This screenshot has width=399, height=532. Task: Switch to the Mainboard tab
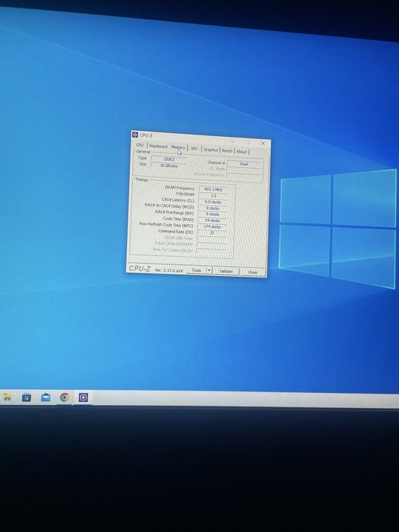(x=158, y=146)
